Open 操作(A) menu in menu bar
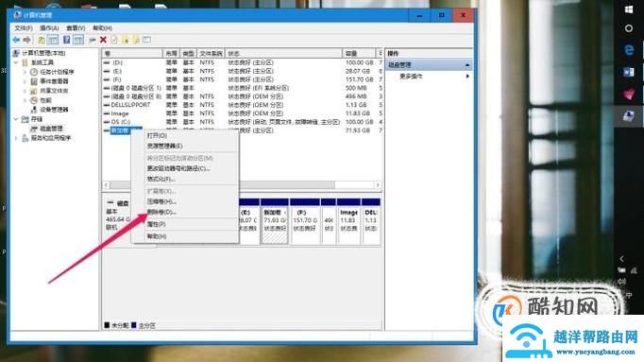Viewport: 644px width, 362px height. point(49,28)
